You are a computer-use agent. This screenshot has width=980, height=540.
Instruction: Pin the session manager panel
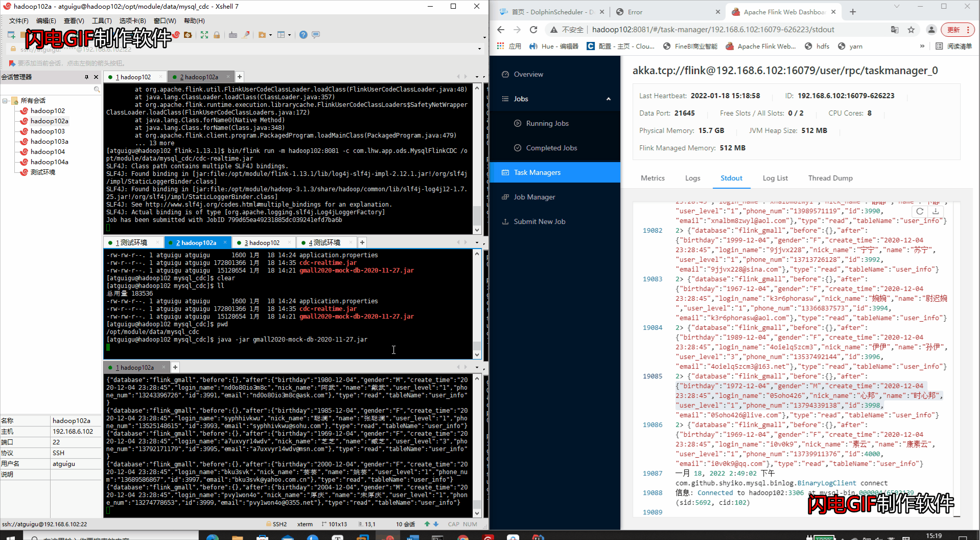point(86,77)
